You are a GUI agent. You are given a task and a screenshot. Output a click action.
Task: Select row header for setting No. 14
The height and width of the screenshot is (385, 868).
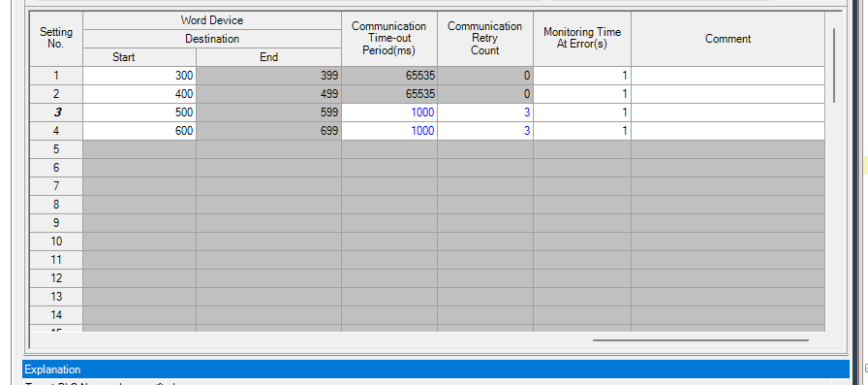tap(56, 314)
